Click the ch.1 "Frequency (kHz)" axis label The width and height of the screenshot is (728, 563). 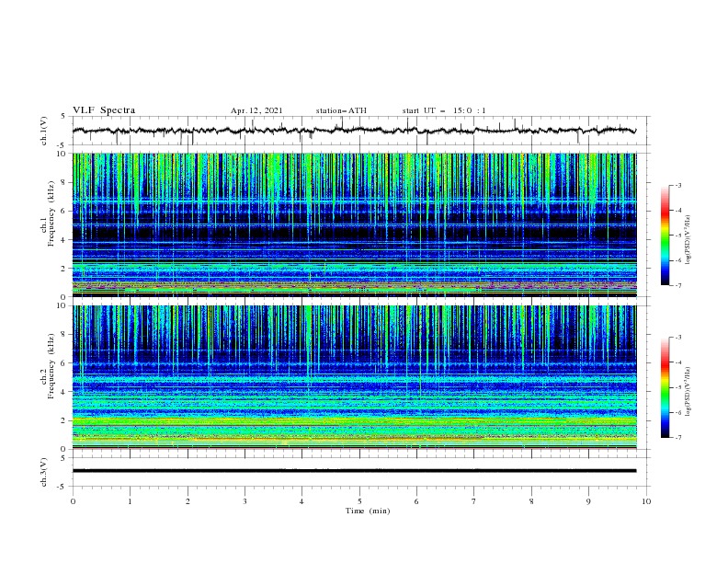click(51, 213)
